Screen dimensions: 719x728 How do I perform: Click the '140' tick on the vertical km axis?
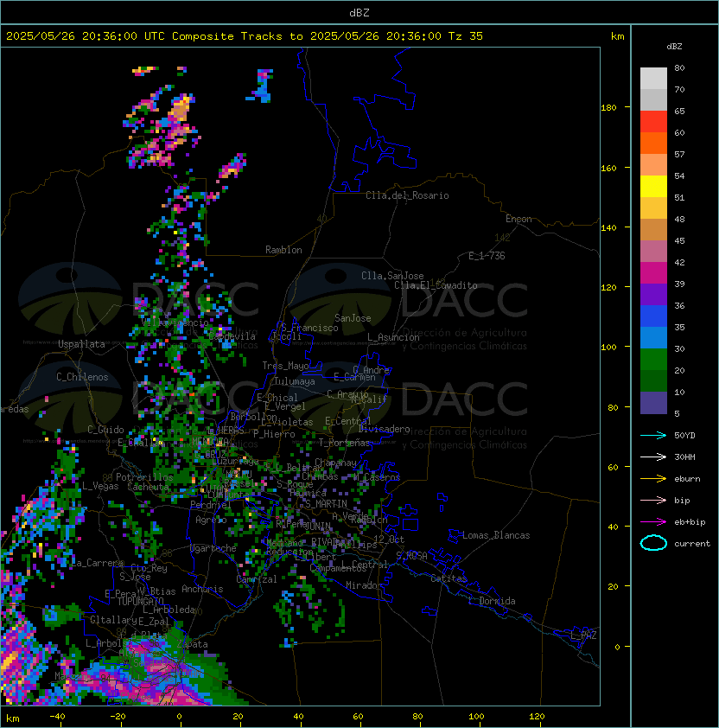coord(608,227)
